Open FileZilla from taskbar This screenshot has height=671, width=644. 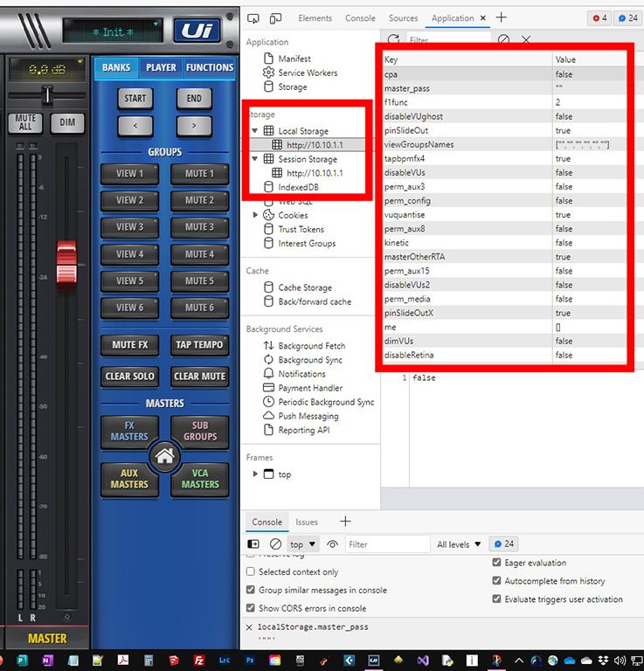(199, 661)
